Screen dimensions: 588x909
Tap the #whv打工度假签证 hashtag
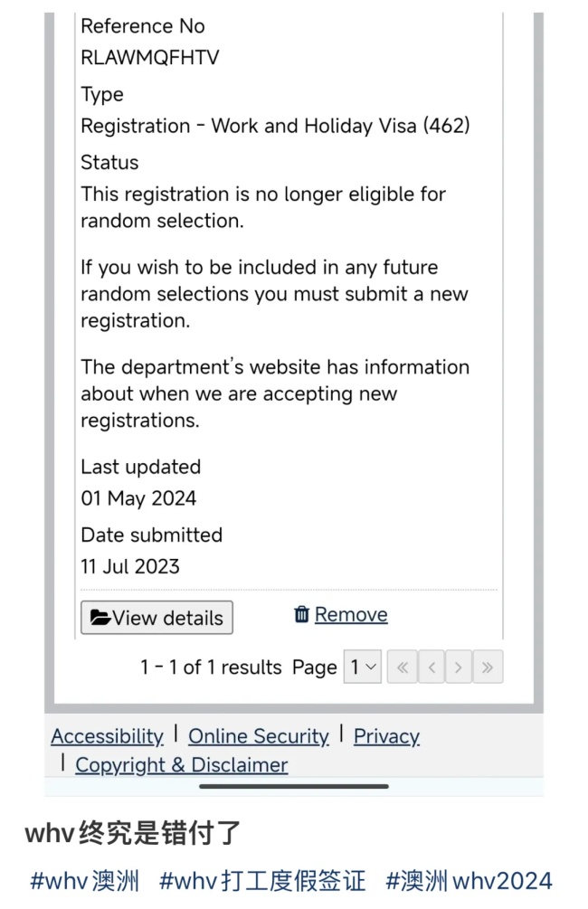(x=262, y=881)
